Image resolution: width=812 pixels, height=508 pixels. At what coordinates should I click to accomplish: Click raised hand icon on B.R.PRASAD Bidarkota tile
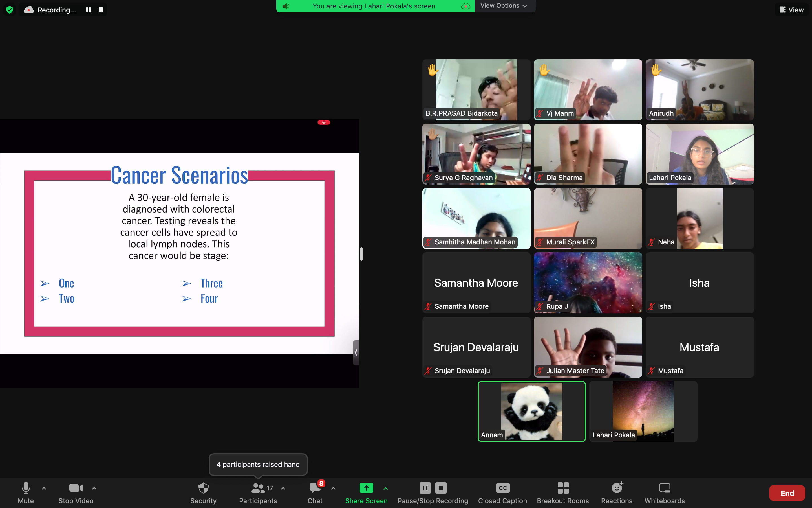433,69
